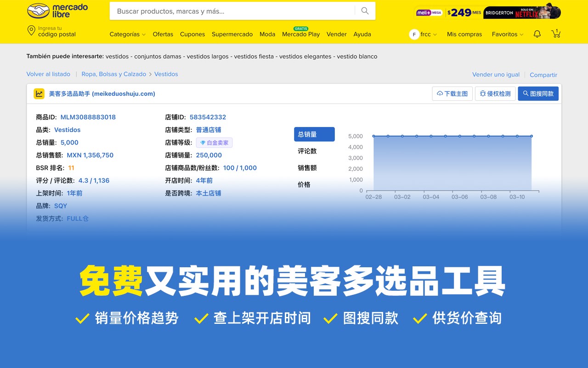The image size is (588, 368).
Task: Click Vender uno igual link
Action: point(496,75)
